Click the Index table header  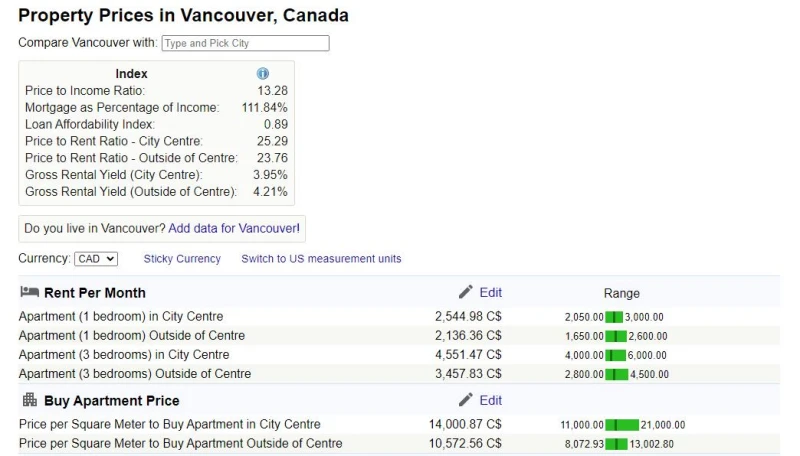[x=131, y=74]
